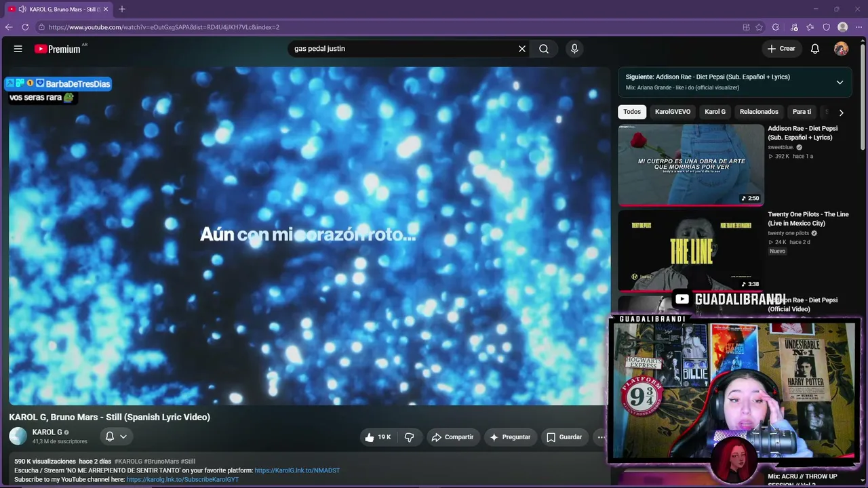Open the SubscribeKarolGYT link
868x488 pixels.
point(182,480)
